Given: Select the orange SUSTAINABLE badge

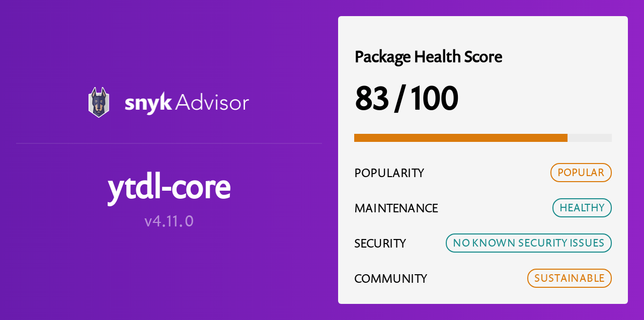Looking at the screenshot, I should (569, 278).
